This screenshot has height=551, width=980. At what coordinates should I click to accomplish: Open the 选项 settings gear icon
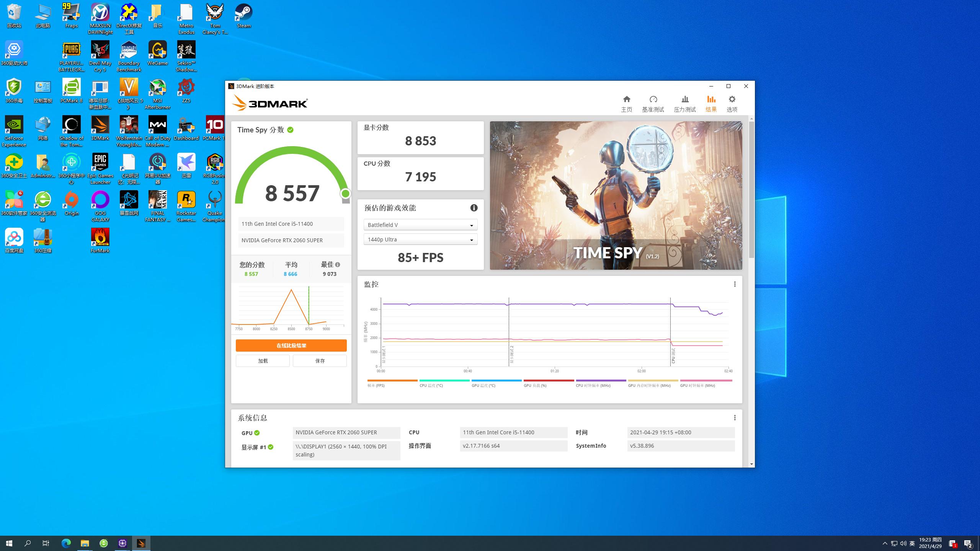[x=732, y=103]
